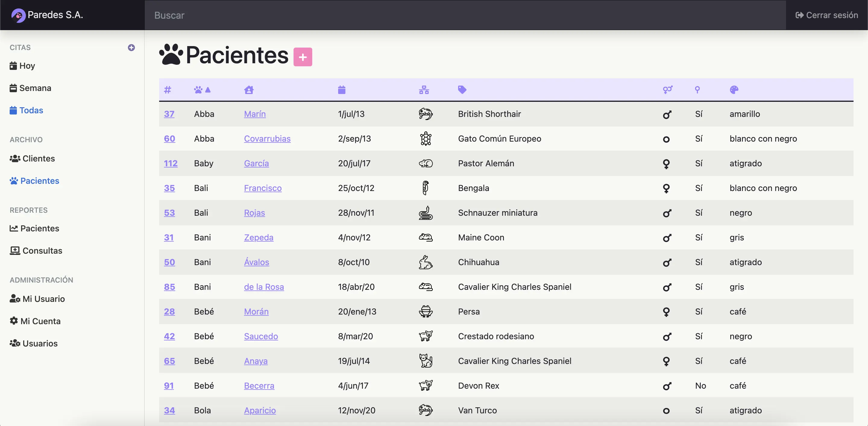Sort by the number sign column

click(x=168, y=89)
